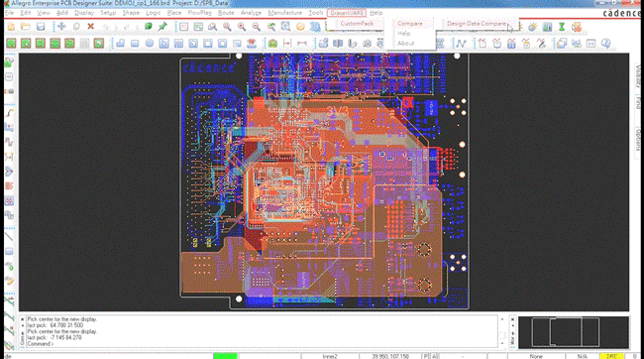Open the Visibility side panel tab
The width and height of the screenshot is (644, 359).
[637, 76]
